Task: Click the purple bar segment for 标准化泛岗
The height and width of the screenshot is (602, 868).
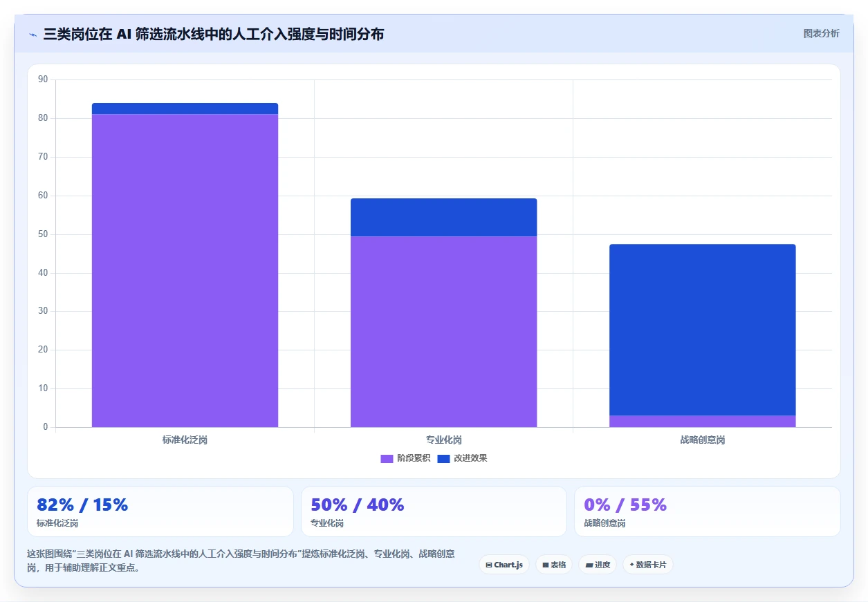Action: click(185, 270)
